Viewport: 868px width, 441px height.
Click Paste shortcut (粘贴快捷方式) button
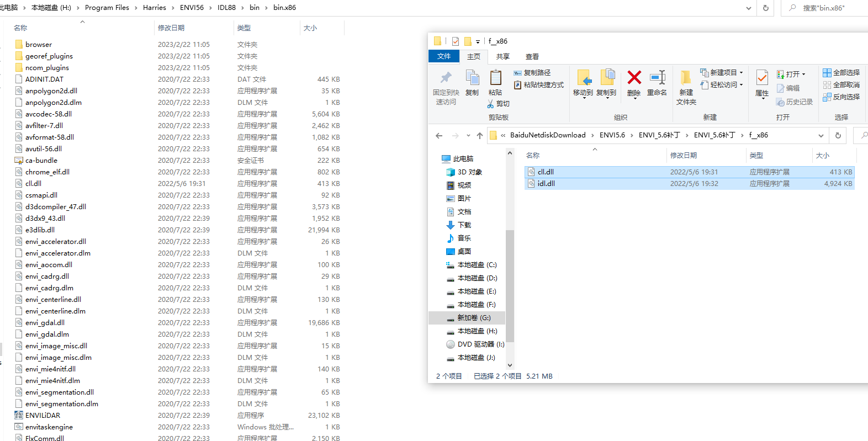click(538, 85)
